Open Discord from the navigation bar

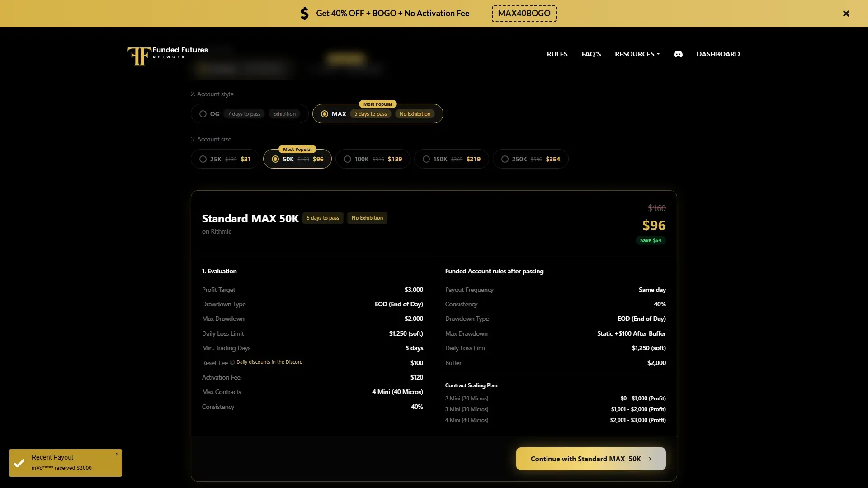tap(678, 54)
